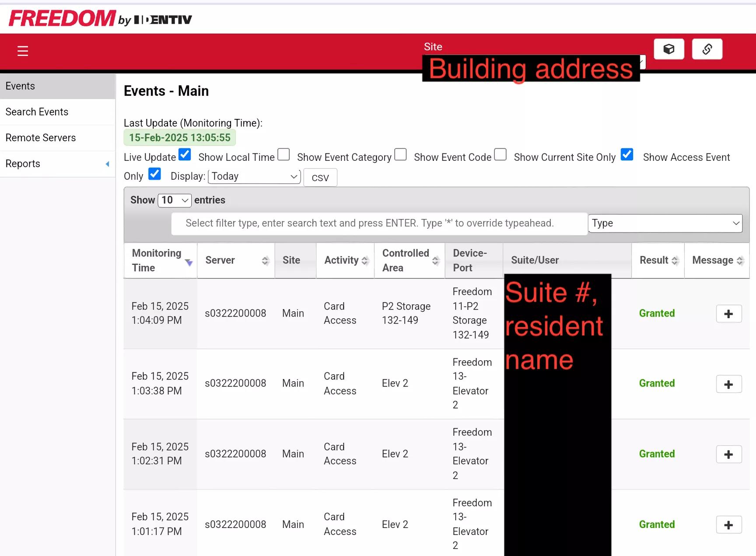Screen dimensions: 756x556
Task: Open the Display period dropdown showing Today
Action: coord(254,177)
